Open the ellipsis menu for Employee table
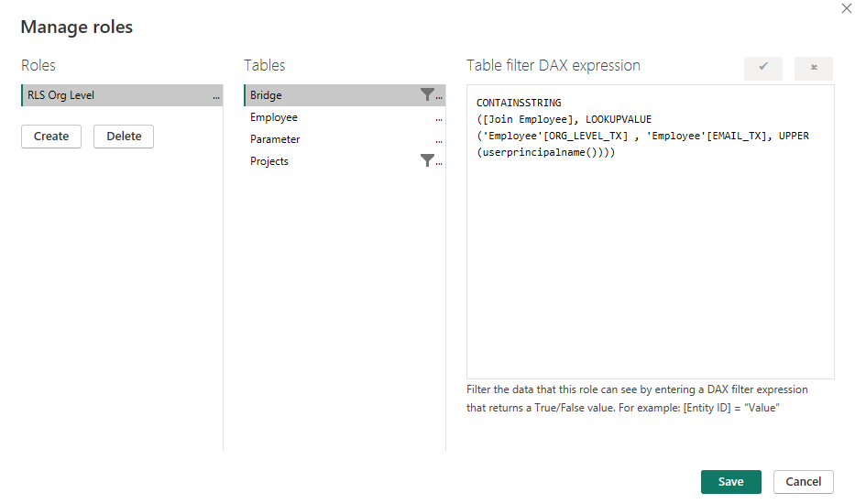Screen dimensions: 855x504 tap(439, 118)
